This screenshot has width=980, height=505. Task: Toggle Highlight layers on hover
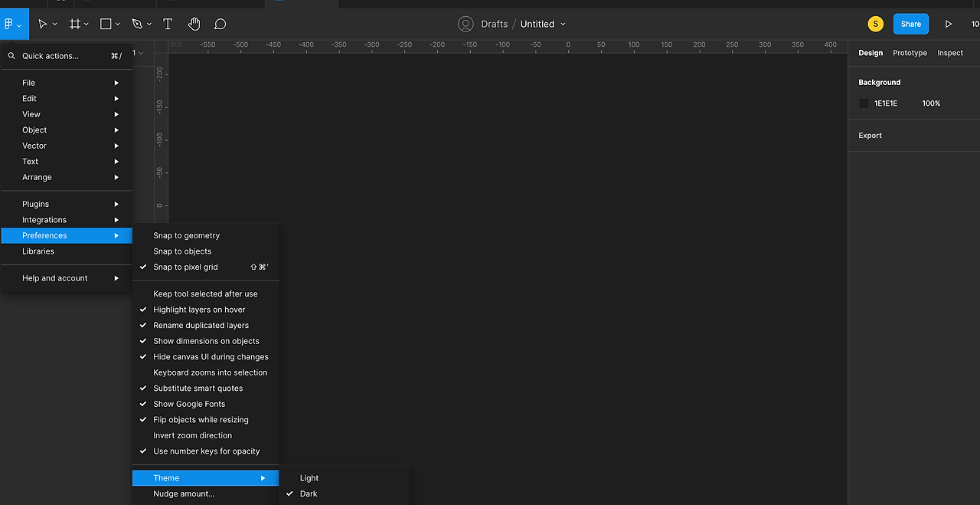coord(206,310)
